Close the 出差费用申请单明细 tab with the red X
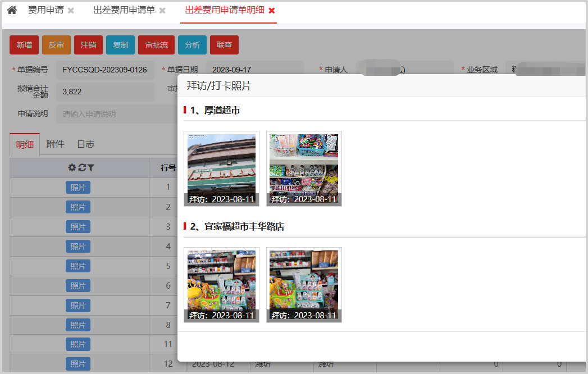The height and width of the screenshot is (374, 588). click(272, 11)
